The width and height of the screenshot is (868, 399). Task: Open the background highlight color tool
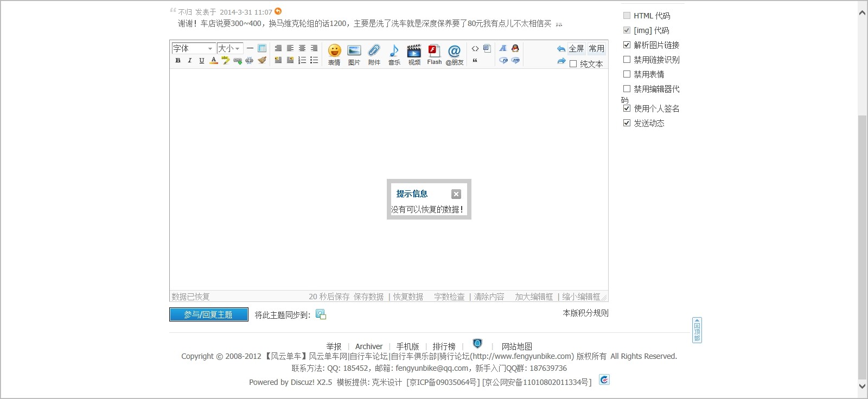(x=226, y=61)
